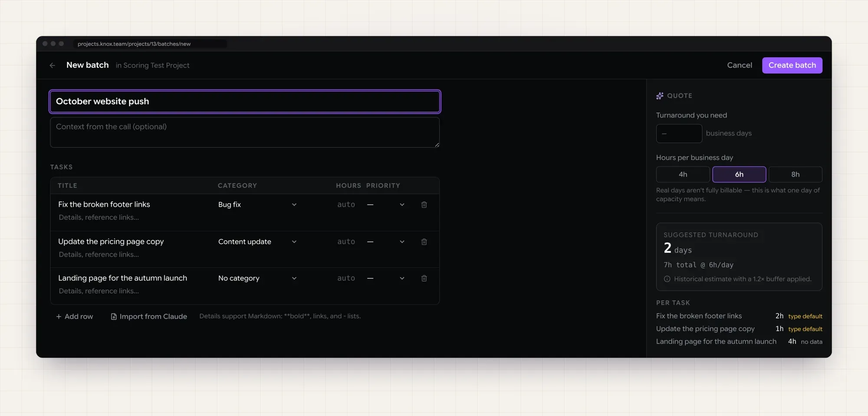Click details field under Landing page for autumn launch
This screenshot has width=868, height=416.
(99, 291)
